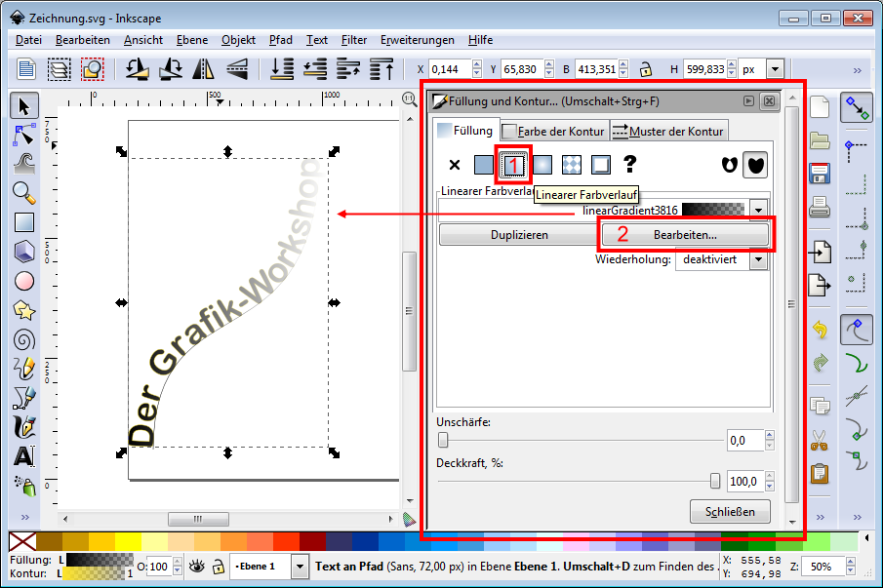Image resolution: width=883 pixels, height=588 pixels.
Task: Flip selection vertically
Action: pos(237,69)
